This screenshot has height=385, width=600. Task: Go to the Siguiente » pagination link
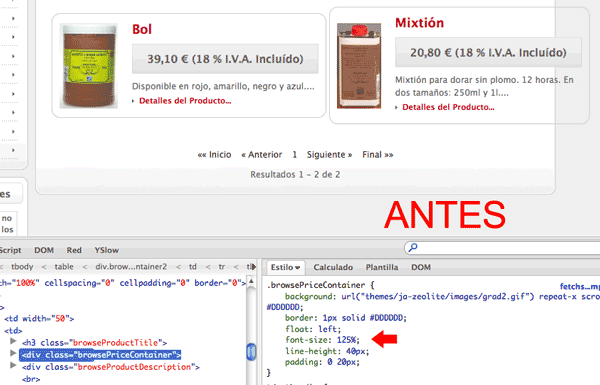(329, 155)
